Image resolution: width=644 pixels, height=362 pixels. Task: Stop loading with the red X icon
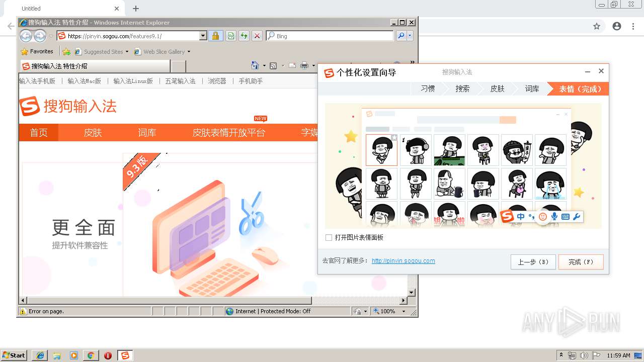(x=257, y=36)
